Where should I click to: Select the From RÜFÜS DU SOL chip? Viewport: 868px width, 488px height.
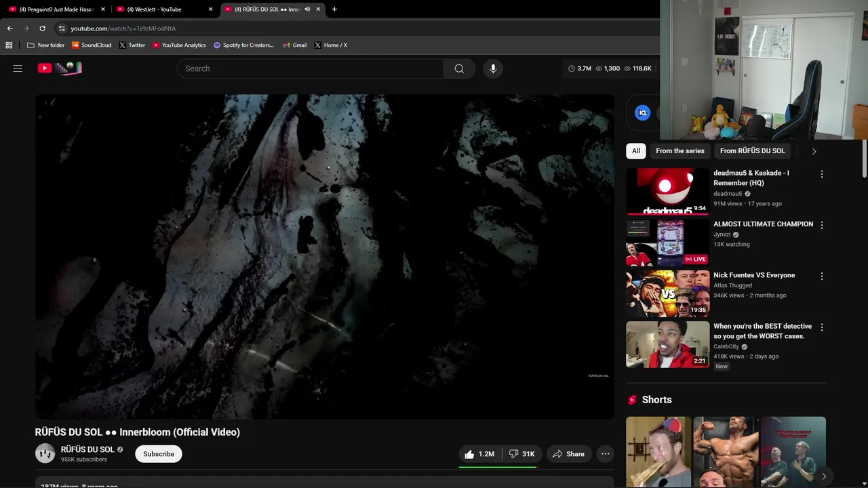click(752, 151)
